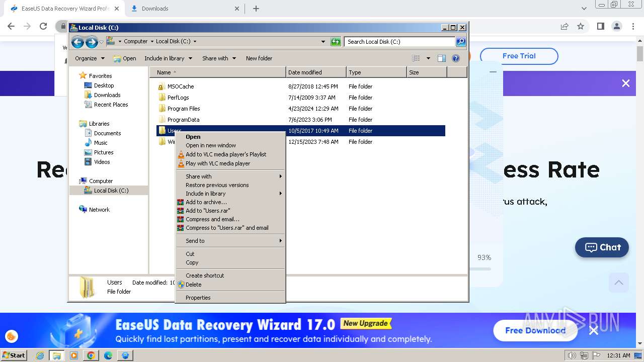Open Explorer Help question mark icon

tap(456, 58)
